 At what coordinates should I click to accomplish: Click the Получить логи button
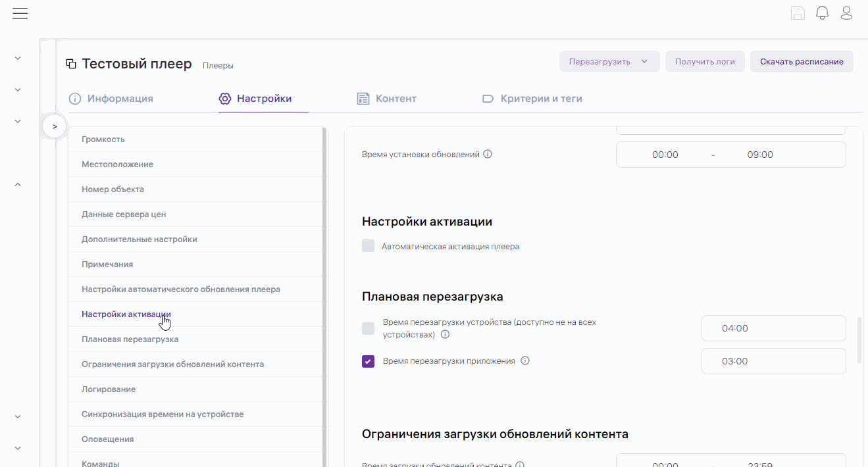(705, 62)
